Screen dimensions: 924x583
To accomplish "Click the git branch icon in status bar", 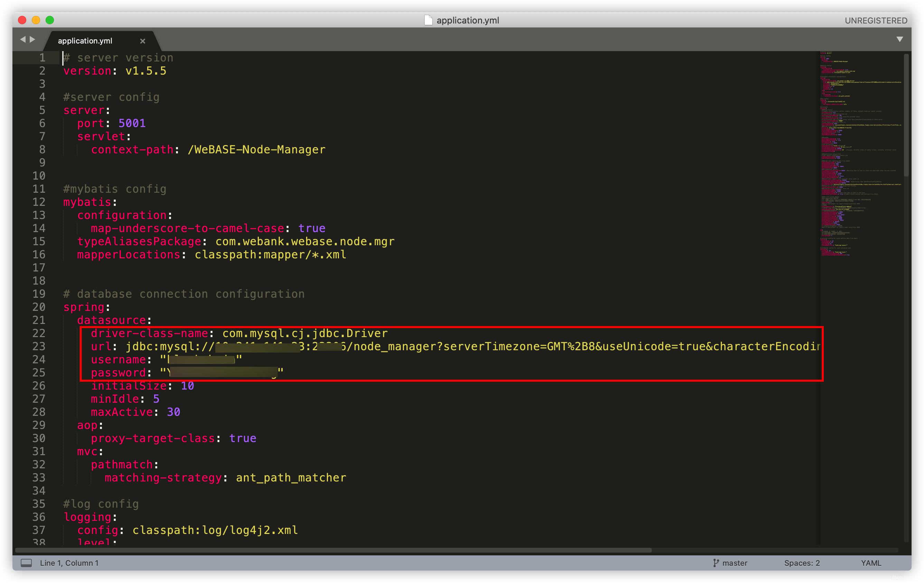I will 716,563.
